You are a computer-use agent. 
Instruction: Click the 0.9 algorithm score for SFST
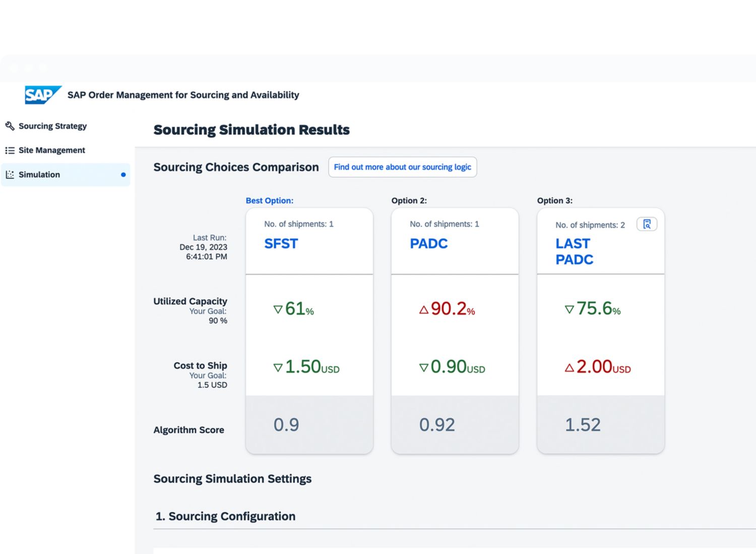[286, 425]
